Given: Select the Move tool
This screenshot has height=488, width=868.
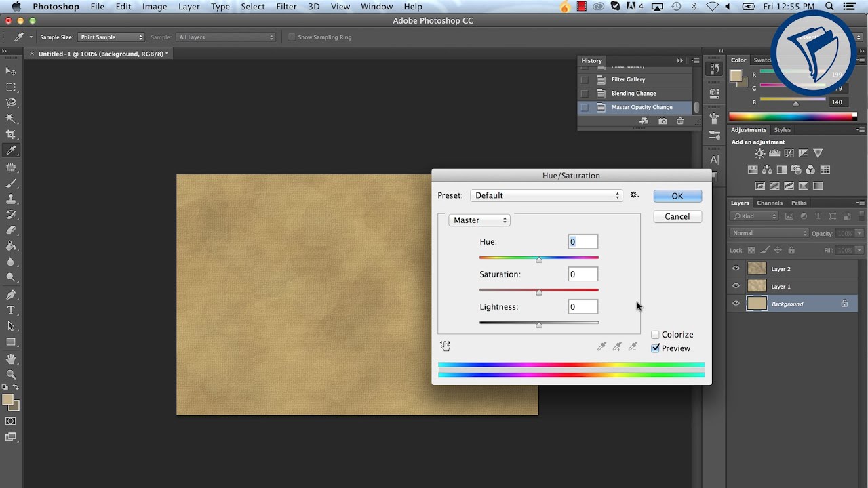Looking at the screenshot, I should 11,71.
